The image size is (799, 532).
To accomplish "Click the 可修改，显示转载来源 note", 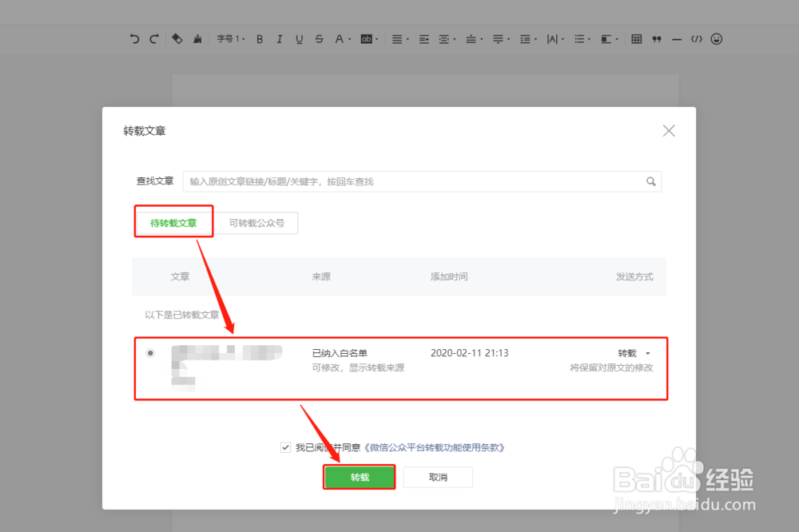I will [x=358, y=368].
